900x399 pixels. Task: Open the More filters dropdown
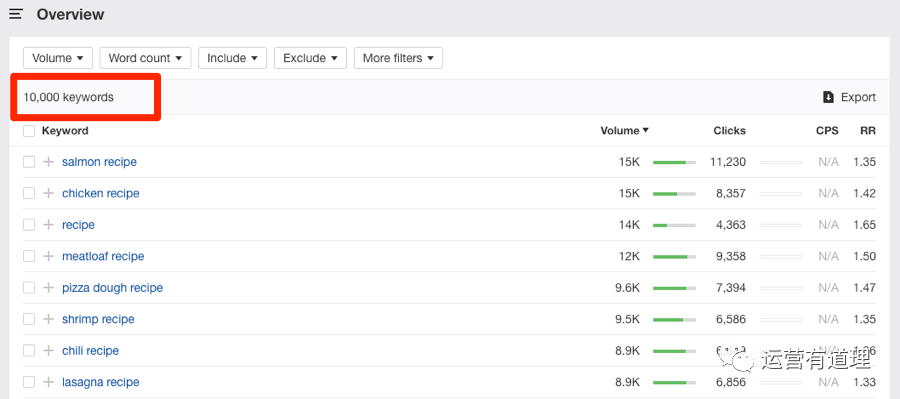tap(398, 58)
